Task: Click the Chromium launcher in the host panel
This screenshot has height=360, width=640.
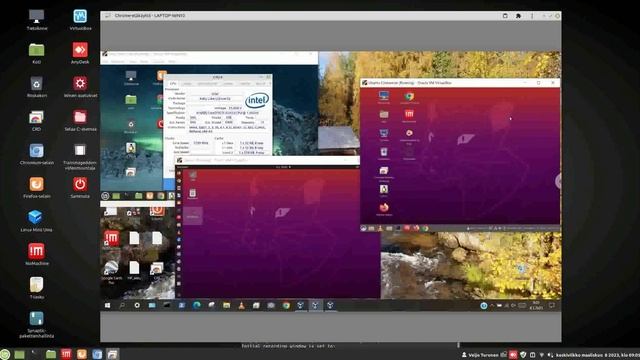Action: [x=97, y=354]
